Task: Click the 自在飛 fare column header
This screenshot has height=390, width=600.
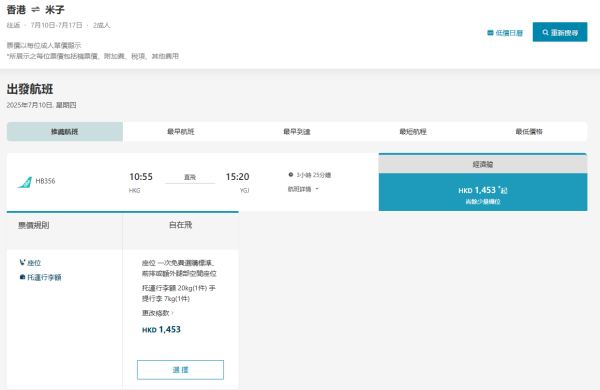Action: pyautogui.click(x=181, y=225)
